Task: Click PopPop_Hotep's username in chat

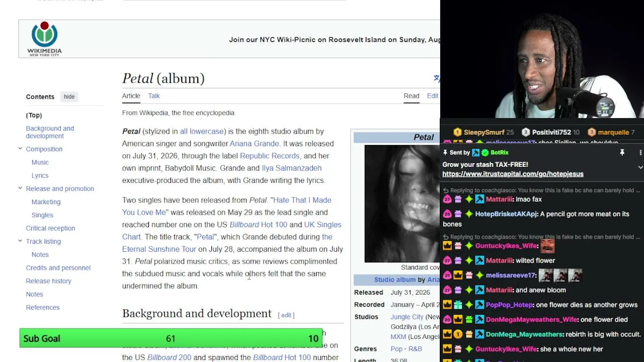Action: point(509,305)
